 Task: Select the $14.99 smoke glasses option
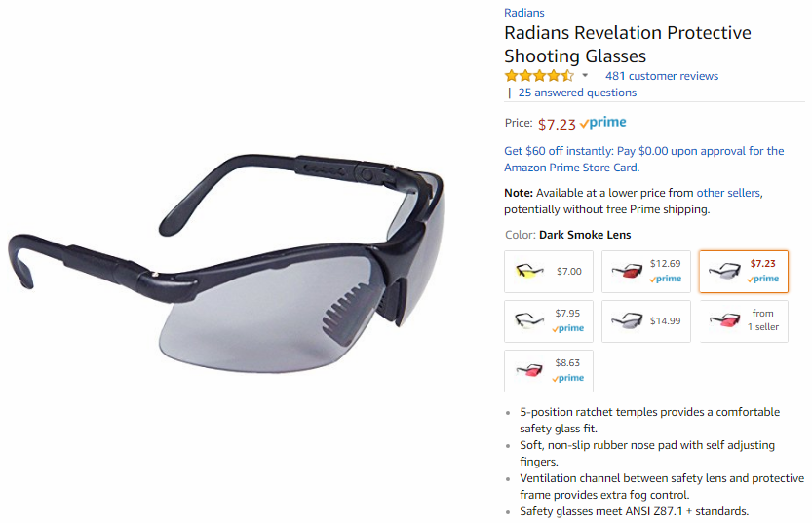(x=645, y=321)
